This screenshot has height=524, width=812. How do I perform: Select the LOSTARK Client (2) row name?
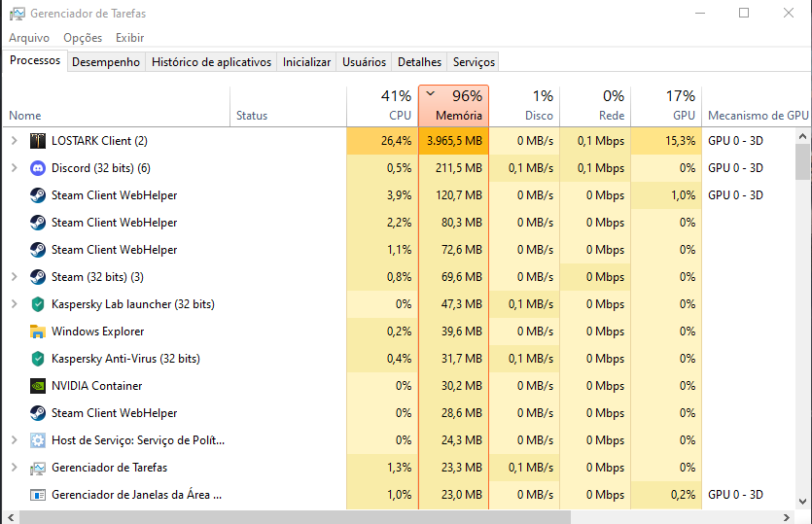pos(99,141)
